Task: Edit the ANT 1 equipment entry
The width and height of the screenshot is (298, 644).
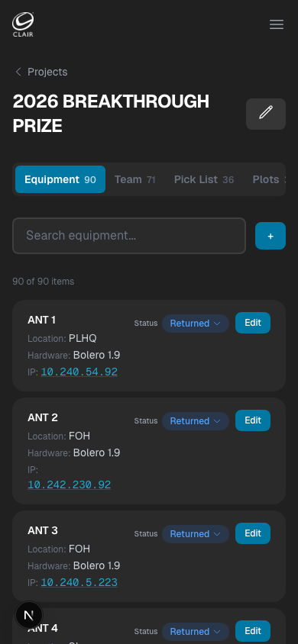Action: (253, 323)
